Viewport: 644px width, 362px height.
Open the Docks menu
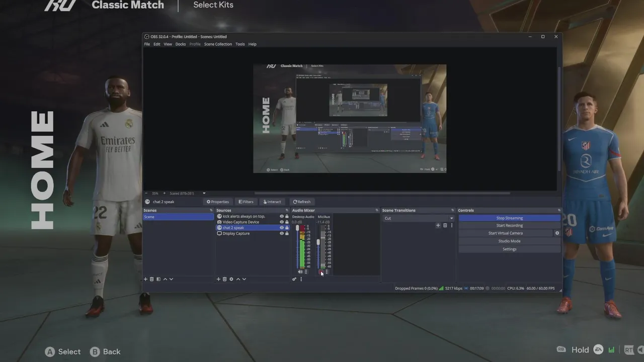181,44
